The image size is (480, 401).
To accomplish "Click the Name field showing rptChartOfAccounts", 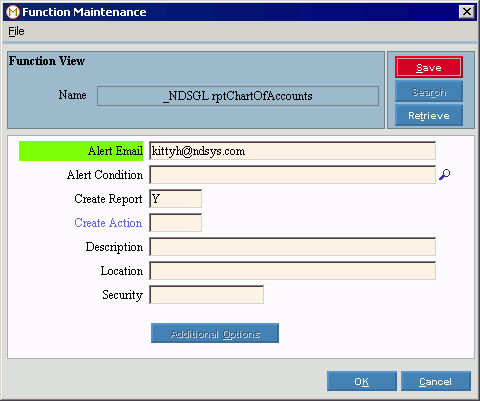I will pos(238,96).
